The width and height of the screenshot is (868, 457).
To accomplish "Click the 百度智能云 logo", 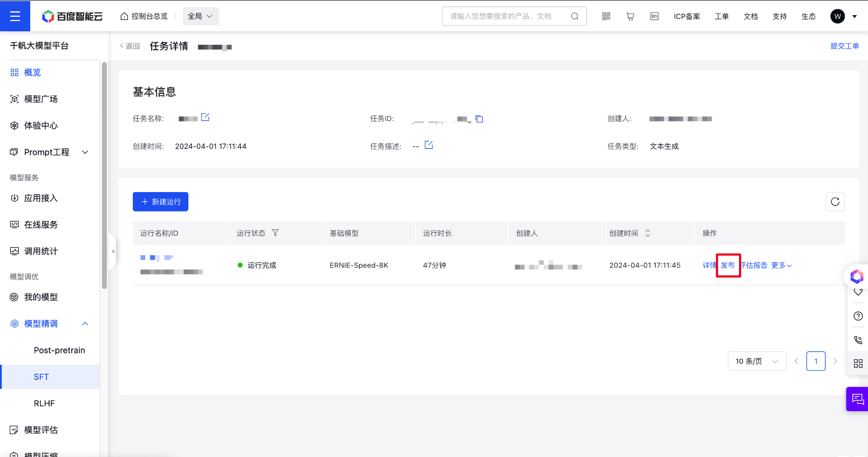I will coord(72,16).
